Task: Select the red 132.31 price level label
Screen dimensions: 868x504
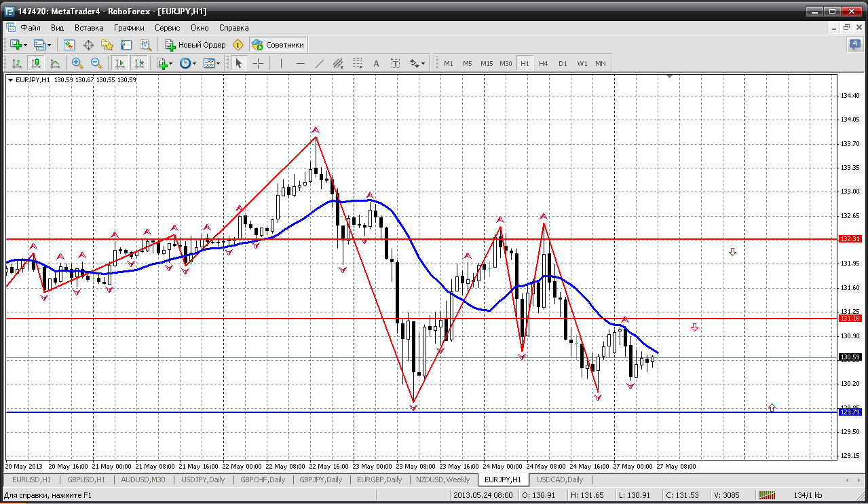Action: tap(850, 239)
